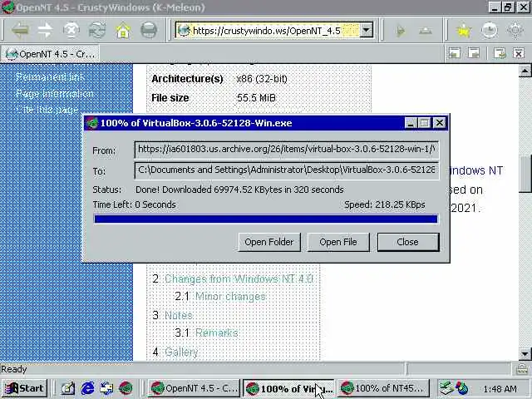Stop page loading with the Stop icon

(71, 31)
